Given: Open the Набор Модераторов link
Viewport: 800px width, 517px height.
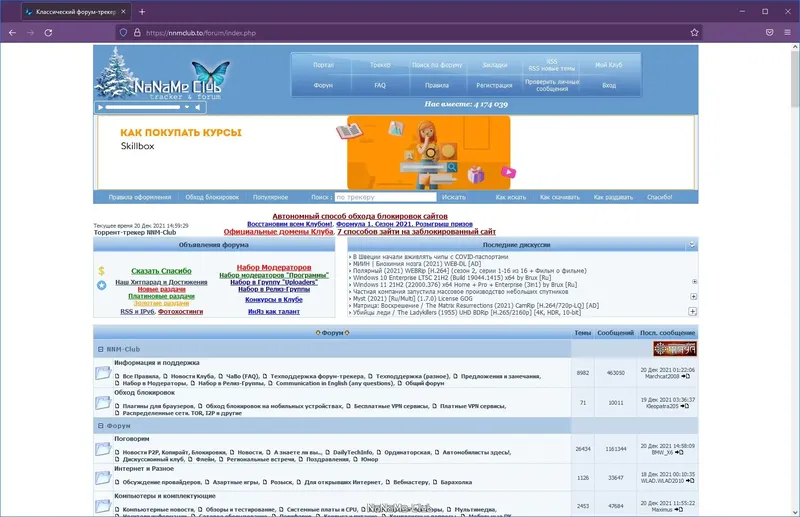Looking at the screenshot, I should 274,267.
